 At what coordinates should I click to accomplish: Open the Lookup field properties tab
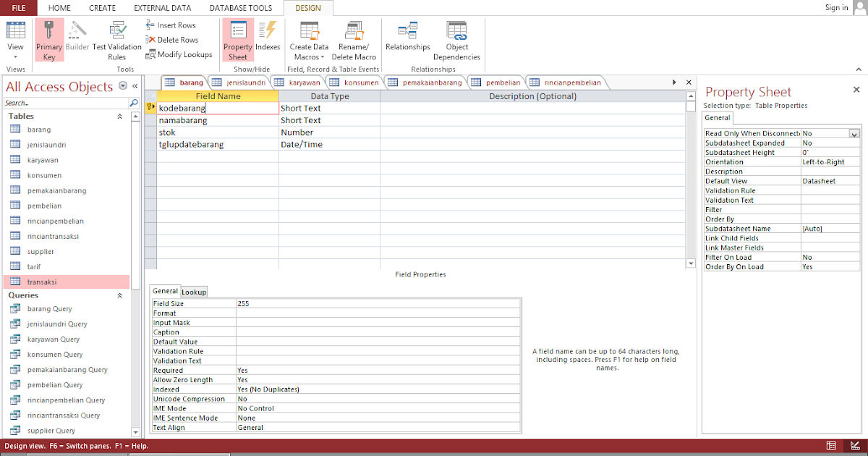(194, 292)
